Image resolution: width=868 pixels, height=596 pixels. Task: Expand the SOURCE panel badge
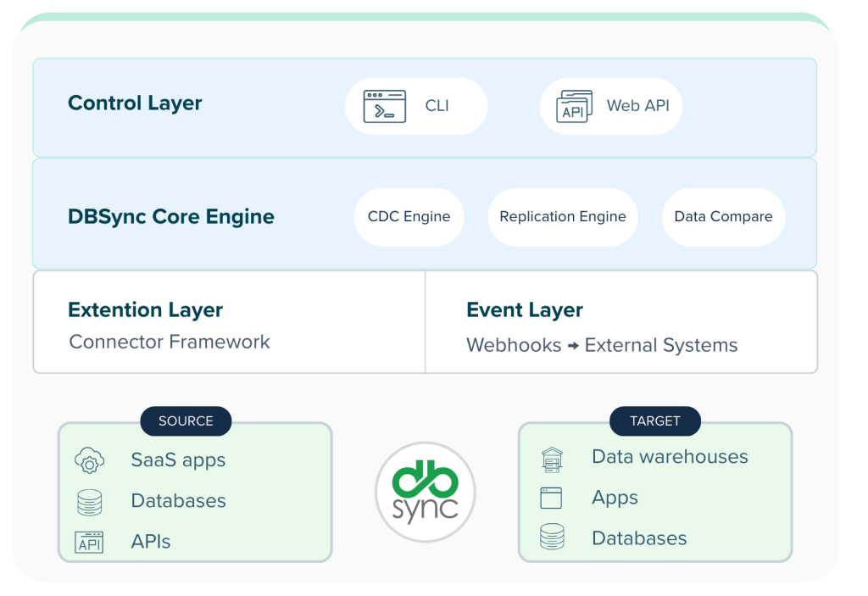click(186, 421)
